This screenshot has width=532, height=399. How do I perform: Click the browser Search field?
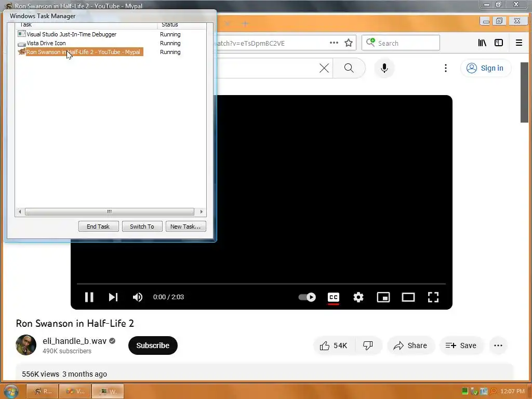(x=401, y=43)
